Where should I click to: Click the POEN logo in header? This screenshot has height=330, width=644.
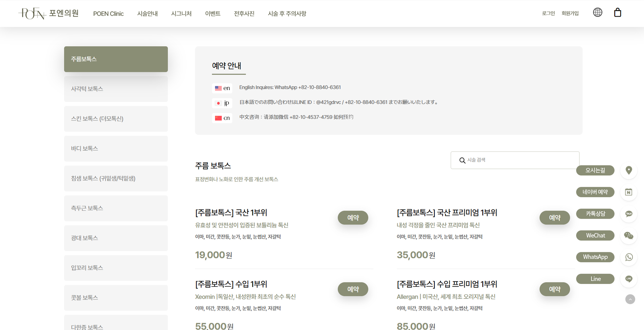(x=48, y=14)
